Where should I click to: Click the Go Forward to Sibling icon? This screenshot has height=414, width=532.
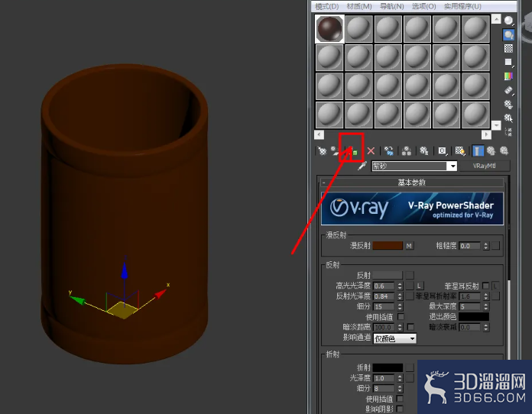504,151
